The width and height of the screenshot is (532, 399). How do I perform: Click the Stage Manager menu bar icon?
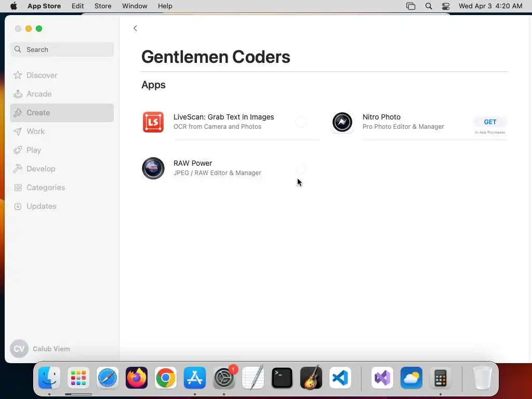(410, 6)
